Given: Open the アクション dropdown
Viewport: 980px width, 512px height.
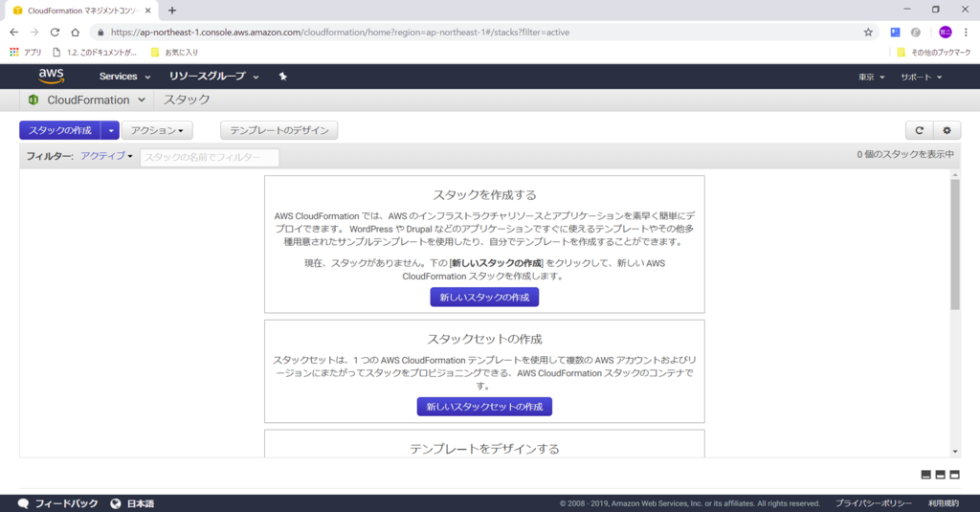Looking at the screenshot, I should [157, 130].
